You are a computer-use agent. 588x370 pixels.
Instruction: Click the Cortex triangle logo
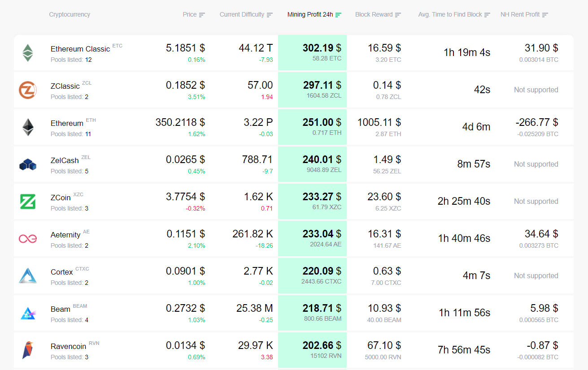[28, 275]
